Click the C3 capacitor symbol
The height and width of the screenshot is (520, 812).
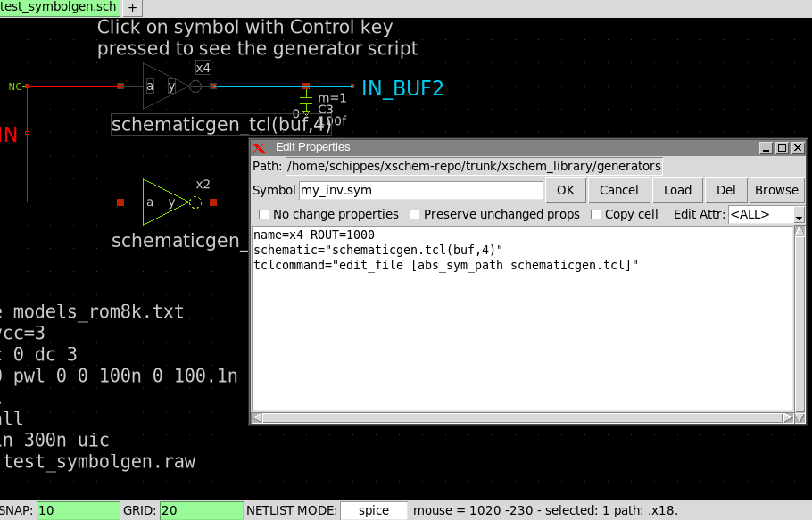pyautogui.click(x=306, y=103)
